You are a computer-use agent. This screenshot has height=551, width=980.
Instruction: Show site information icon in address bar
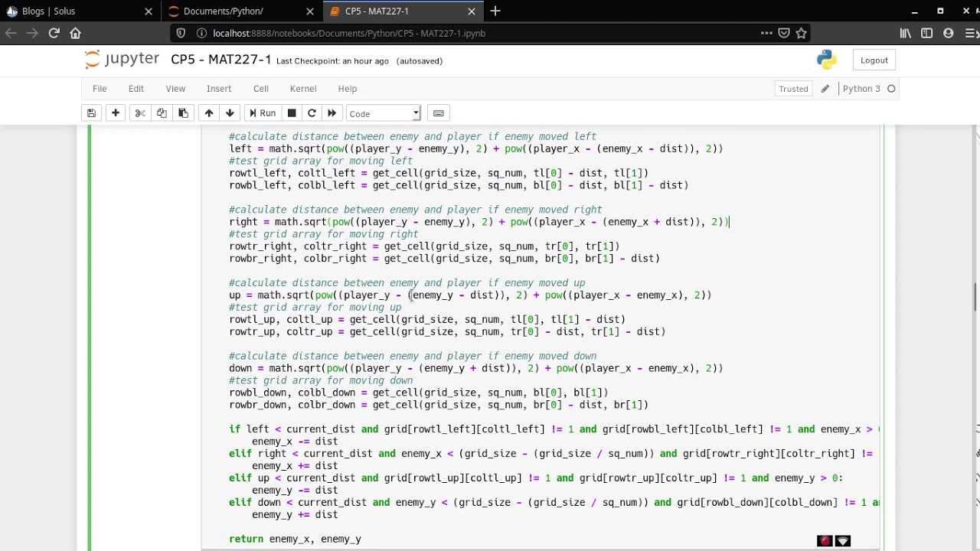(201, 33)
